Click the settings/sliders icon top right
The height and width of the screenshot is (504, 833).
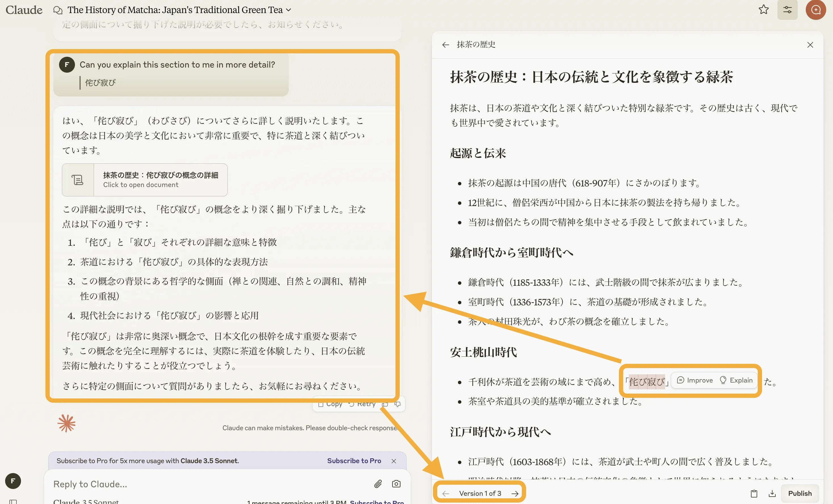point(787,10)
